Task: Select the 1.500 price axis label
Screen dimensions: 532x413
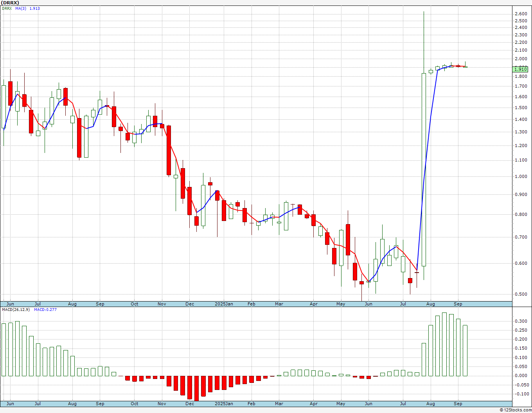Action: 521,108
